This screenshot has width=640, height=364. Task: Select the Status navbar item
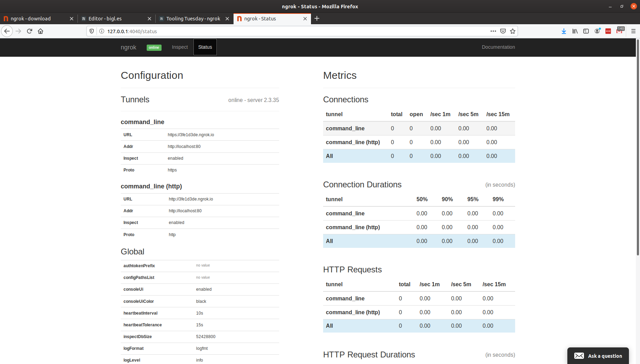[x=205, y=47]
